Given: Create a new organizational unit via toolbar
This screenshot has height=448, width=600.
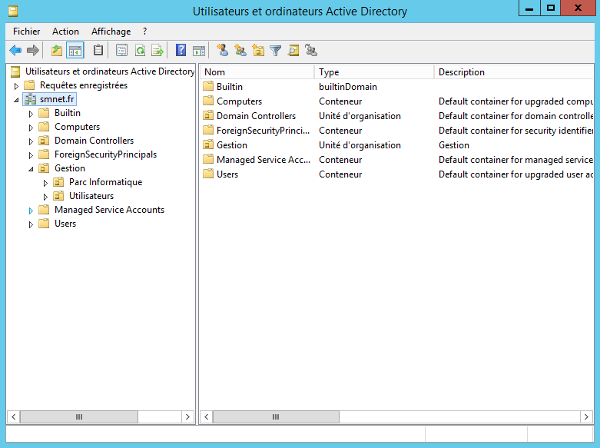Looking at the screenshot, I should [x=258, y=51].
